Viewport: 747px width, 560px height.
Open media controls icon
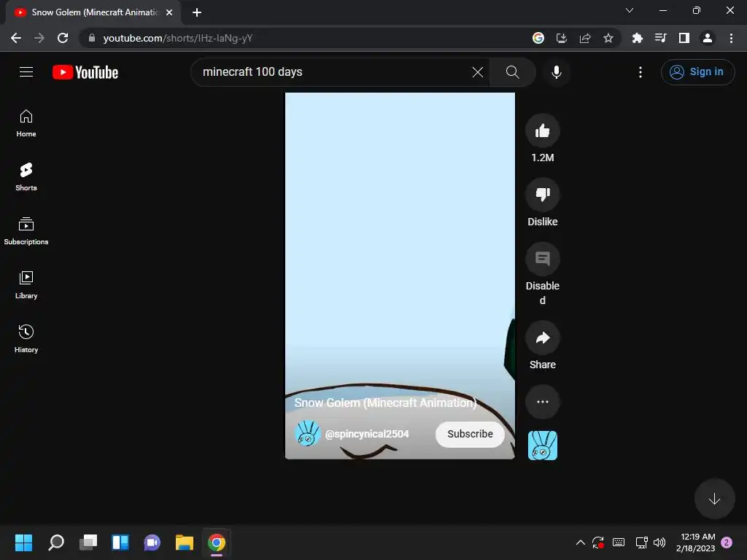click(660, 38)
